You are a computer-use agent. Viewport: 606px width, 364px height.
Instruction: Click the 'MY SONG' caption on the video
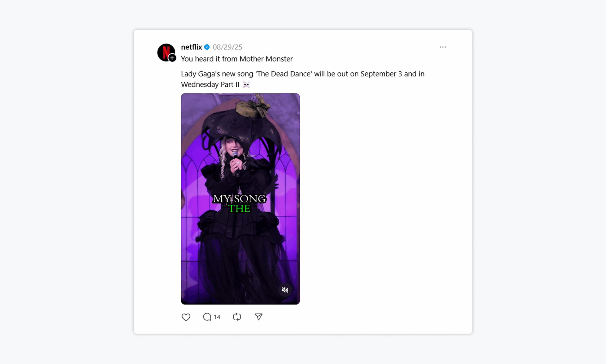point(240,199)
